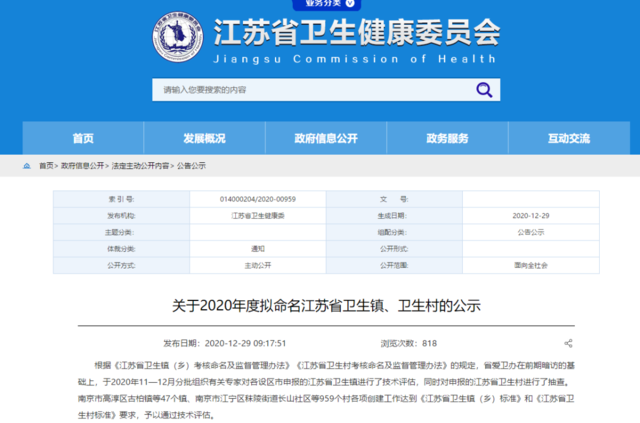Select the 江苏省卫生健康委 issuing agency cell
The image size is (640, 423).
tap(258, 216)
